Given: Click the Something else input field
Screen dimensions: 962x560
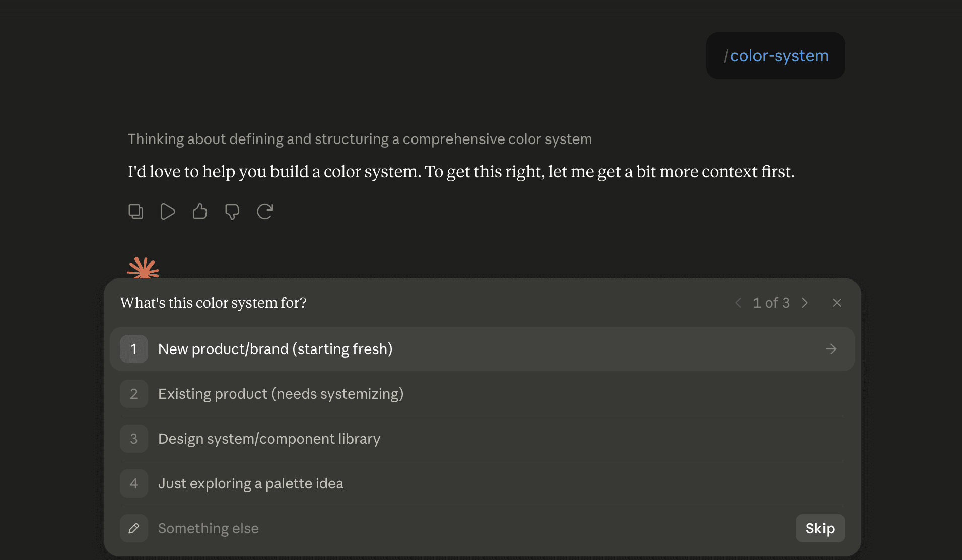Looking at the screenshot, I should pyautogui.click(x=471, y=528).
